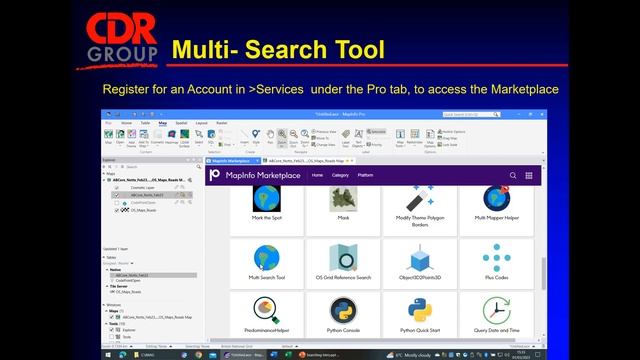Open the Plus Codes card
This screenshot has height=360, width=640.
tap(497, 264)
